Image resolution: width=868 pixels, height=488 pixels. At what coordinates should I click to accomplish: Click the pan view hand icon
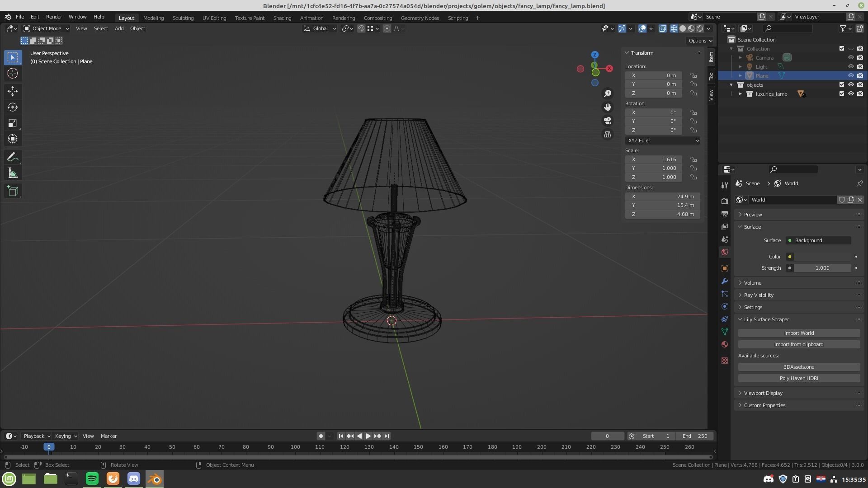(608, 107)
